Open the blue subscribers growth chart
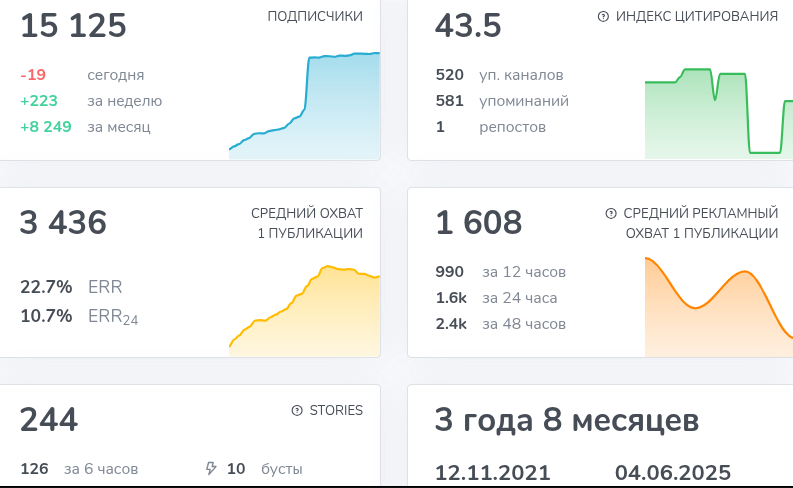 point(304,106)
